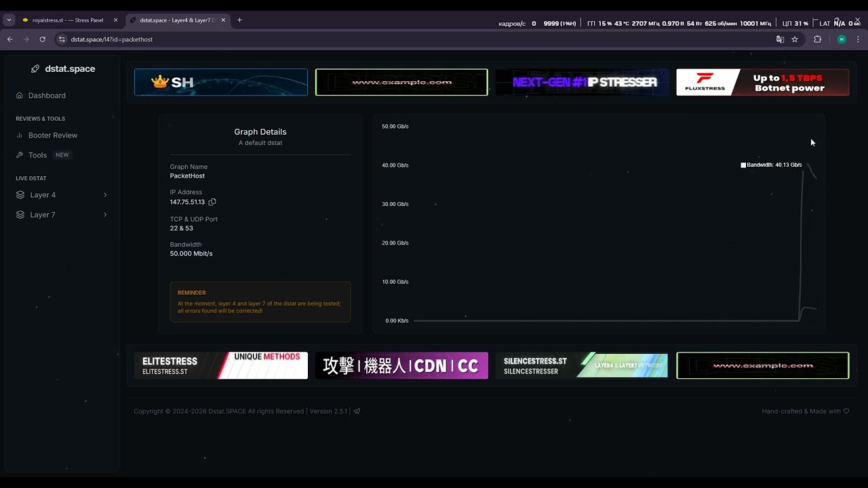Click the NEW badge beside Tools

coord(62,155)
